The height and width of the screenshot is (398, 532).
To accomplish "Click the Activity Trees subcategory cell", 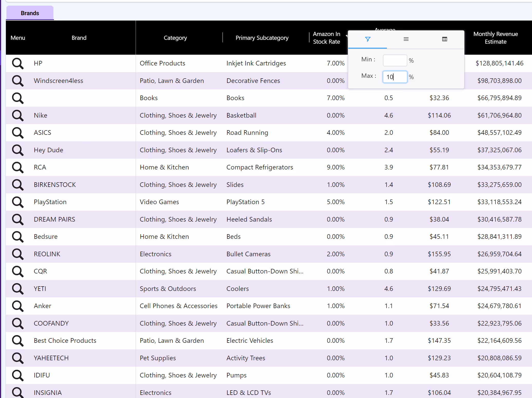I will point(246,358).
